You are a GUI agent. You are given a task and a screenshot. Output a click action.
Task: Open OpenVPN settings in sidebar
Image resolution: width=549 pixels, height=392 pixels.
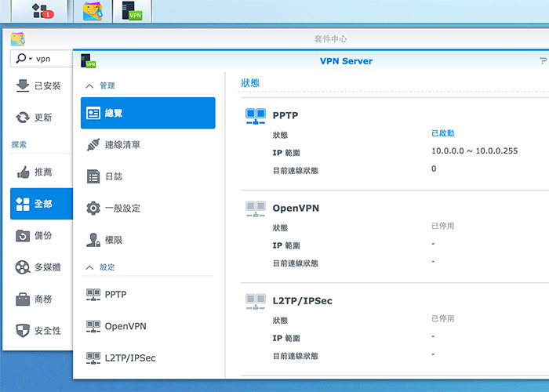147,326
